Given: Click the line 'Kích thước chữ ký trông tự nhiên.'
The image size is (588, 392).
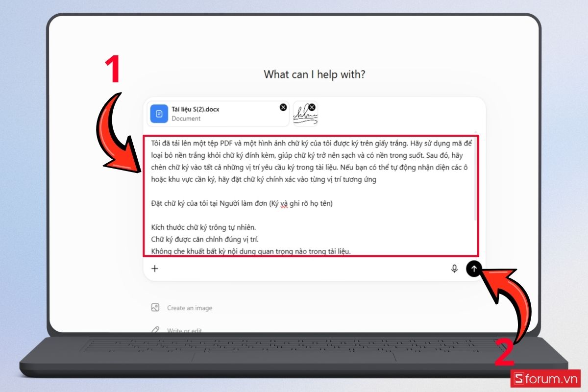Looking at the screenshot, I should click(204, 227).
